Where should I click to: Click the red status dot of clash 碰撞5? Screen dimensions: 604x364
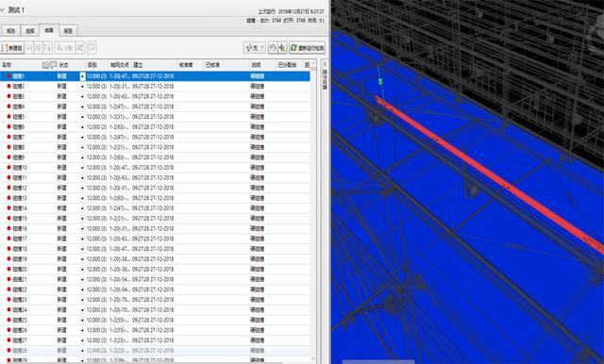[x=8, y=117]
